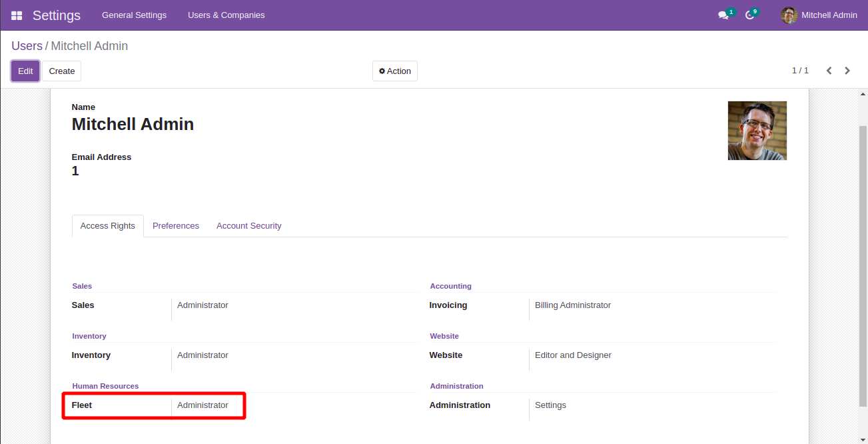Open the General Settings menu
This screenshot has height=444, width=868.
(x=134, y=15)
